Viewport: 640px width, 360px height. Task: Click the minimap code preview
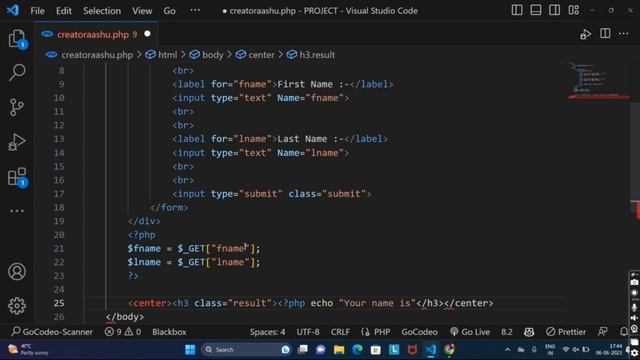598,80
